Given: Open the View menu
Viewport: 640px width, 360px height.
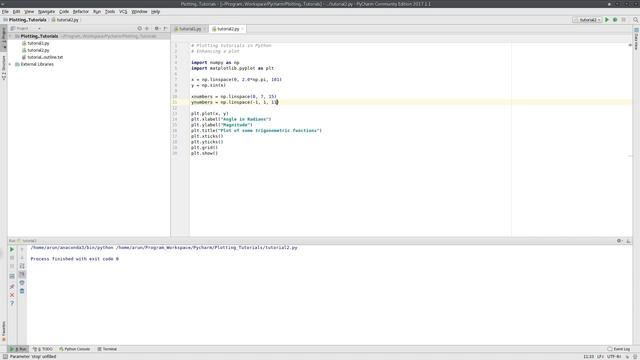Looking at the screenshot, I should (x=29, y=12).
